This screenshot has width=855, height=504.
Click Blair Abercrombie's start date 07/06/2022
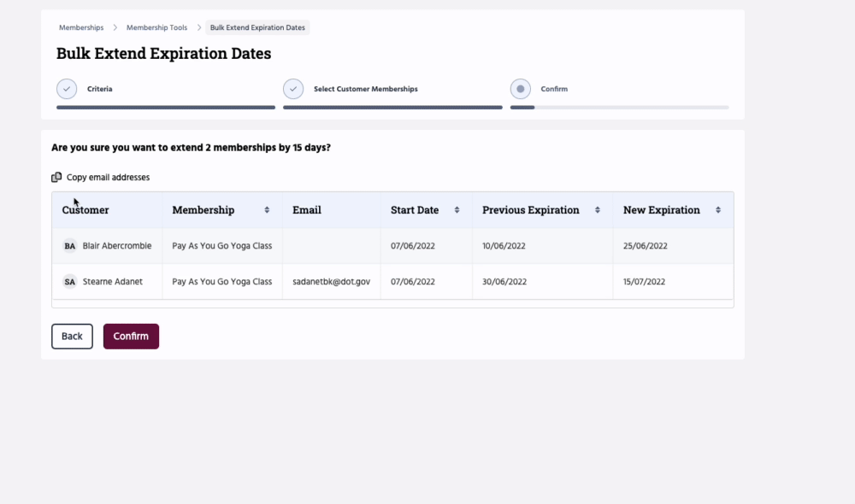click(413, 246)
